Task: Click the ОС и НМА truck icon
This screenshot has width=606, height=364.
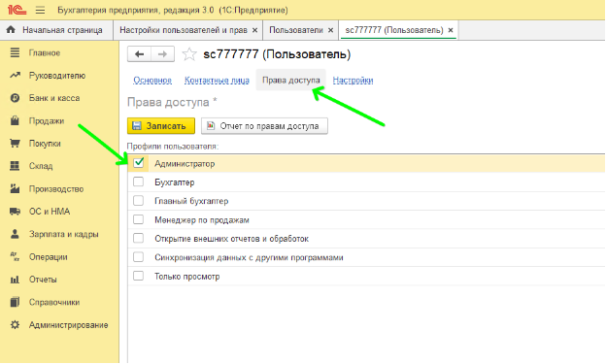Action: click(x=15, y=212)
